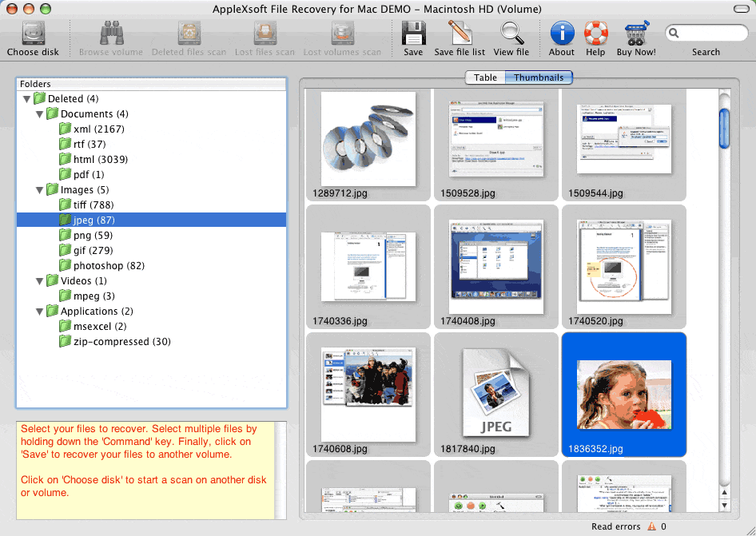Click the View file magnifier icon

(x=511, y=34)
